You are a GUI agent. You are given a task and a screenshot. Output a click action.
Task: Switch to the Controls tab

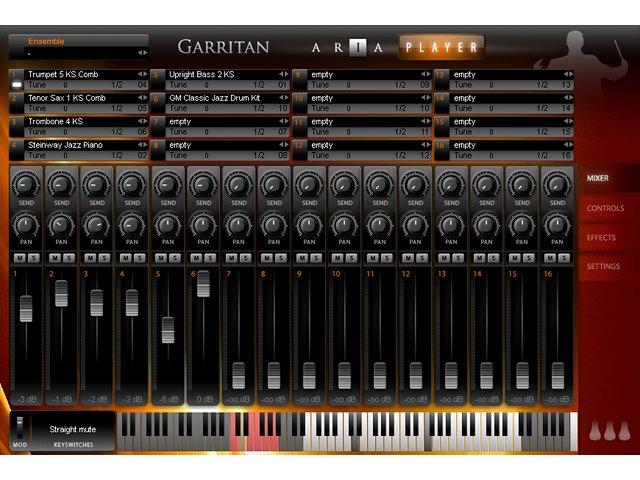pos(605,208)
